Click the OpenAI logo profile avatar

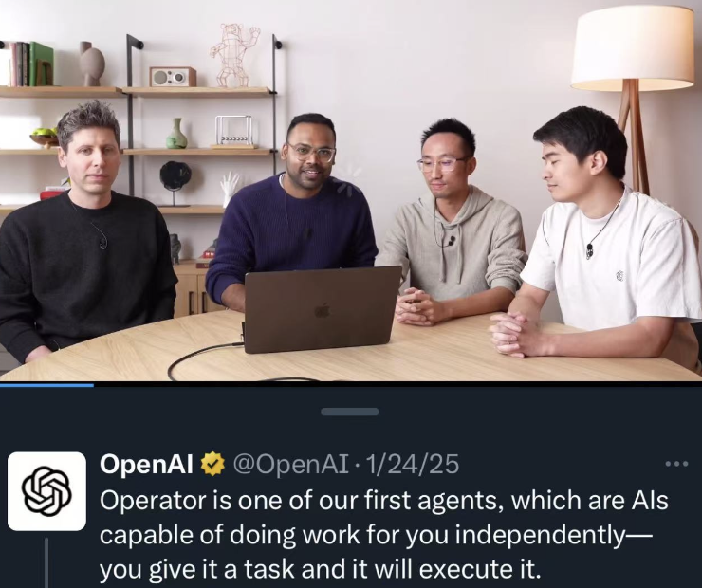click(x=46, y=491)
